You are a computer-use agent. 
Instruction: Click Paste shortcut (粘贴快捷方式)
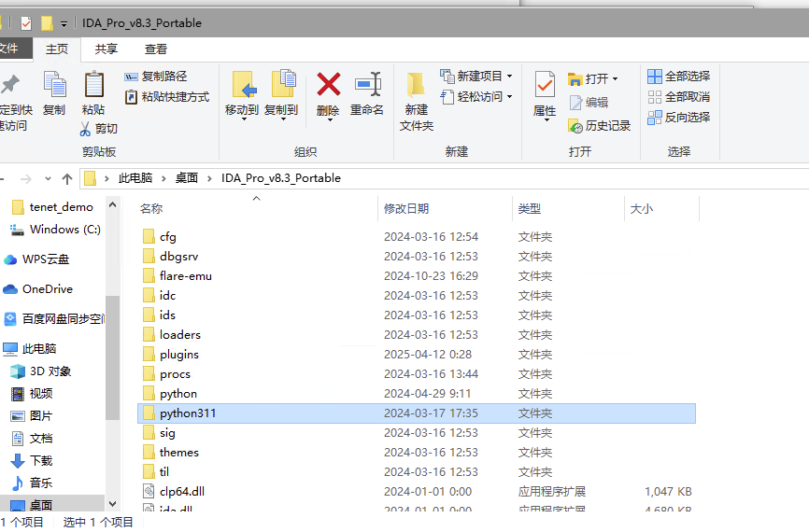[167, 97]
